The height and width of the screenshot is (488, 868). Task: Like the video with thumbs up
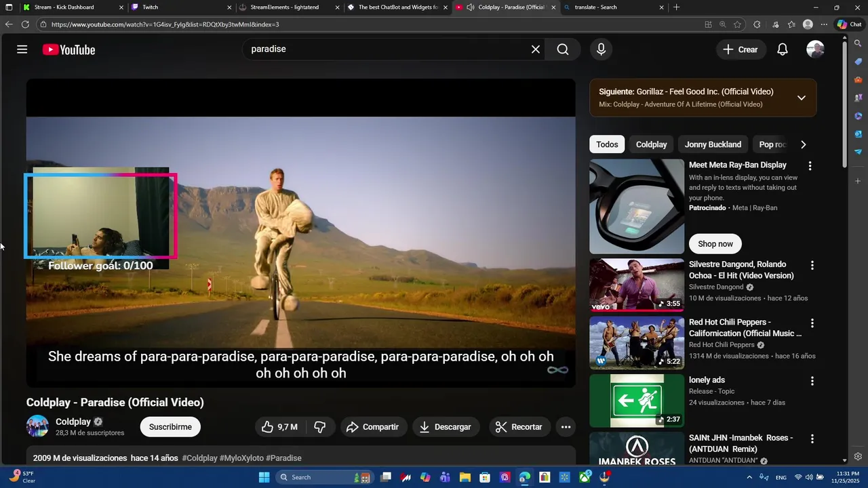coord(281,427)
